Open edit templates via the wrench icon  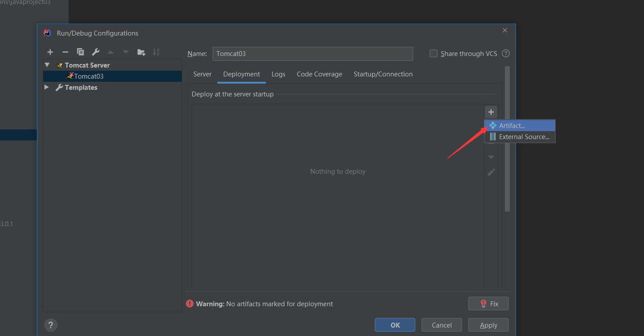[96, 52]
